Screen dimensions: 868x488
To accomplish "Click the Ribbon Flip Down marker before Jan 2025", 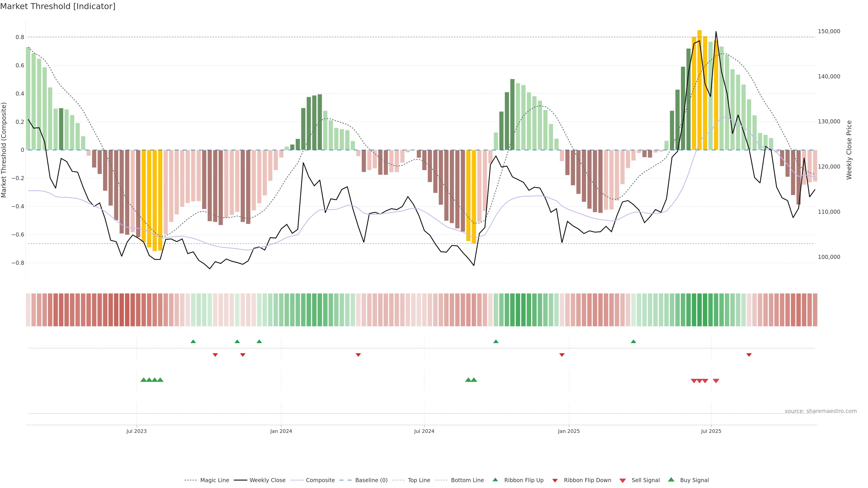I will [562, 355].
